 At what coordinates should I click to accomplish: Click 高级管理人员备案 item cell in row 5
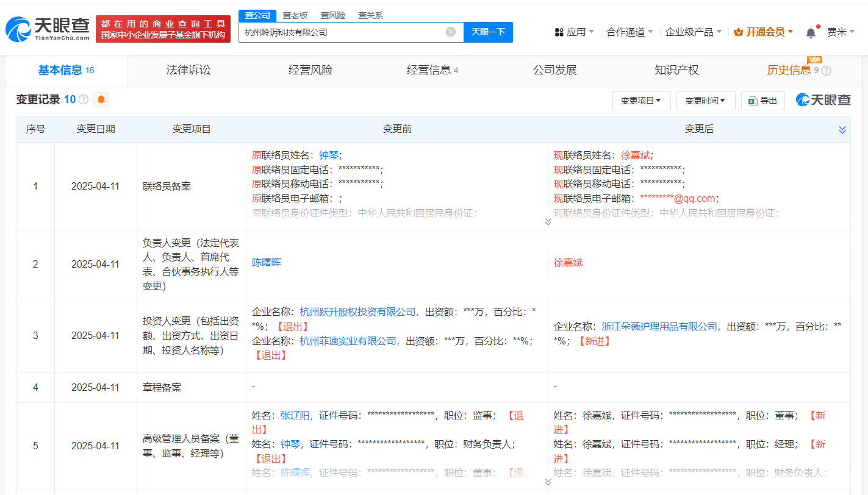coord(192,446)
